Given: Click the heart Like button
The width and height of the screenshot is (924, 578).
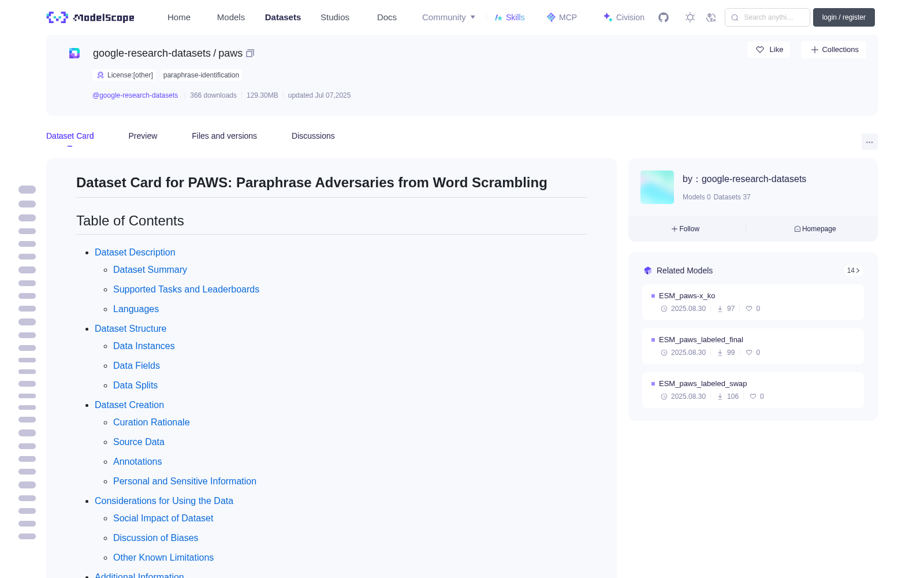Looking at the screenshot, I should point(769,50).
